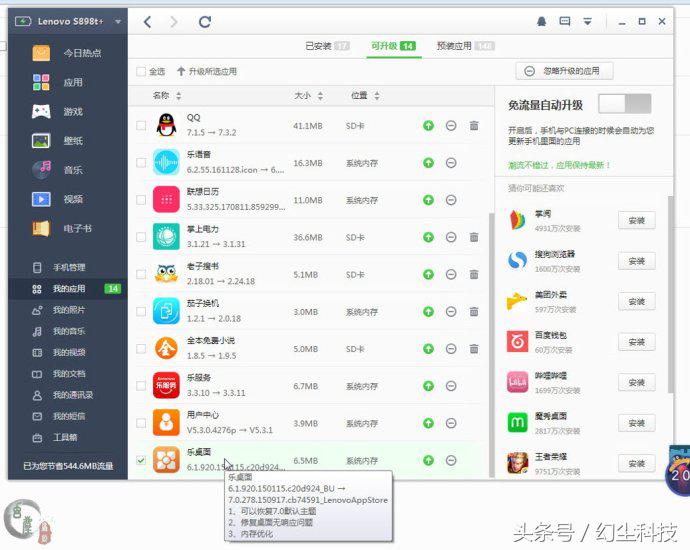Viewport: 690px width, 550px height.
Task: Open 哔哩哔哩 app thumbnail
Action: pos(517,382)
